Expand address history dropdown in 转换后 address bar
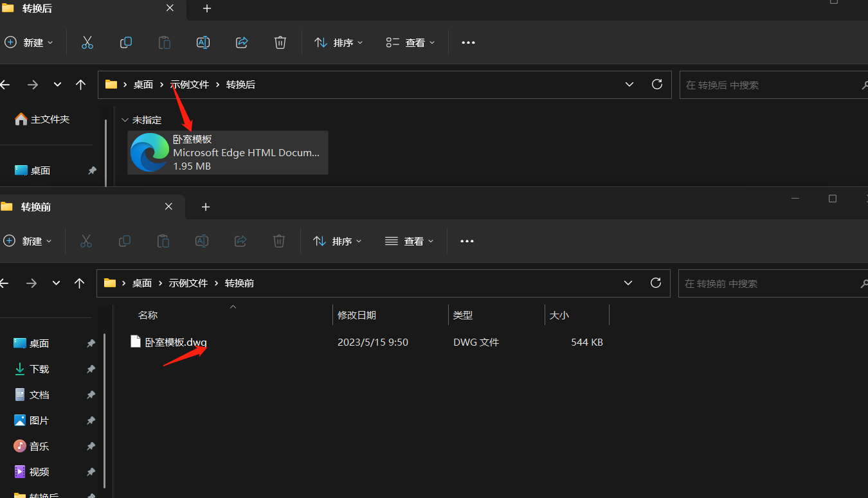Screen dimensions: 868x498 click(630, 84)
